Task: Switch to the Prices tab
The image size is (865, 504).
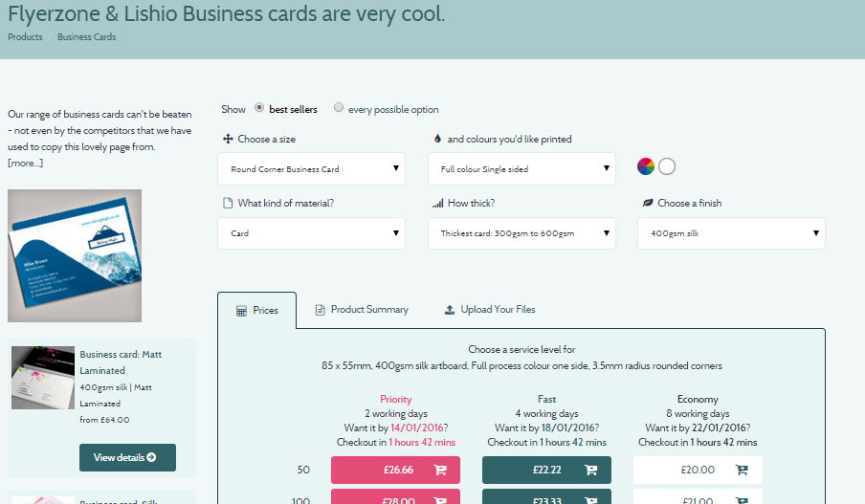Action: pos(257,311)
